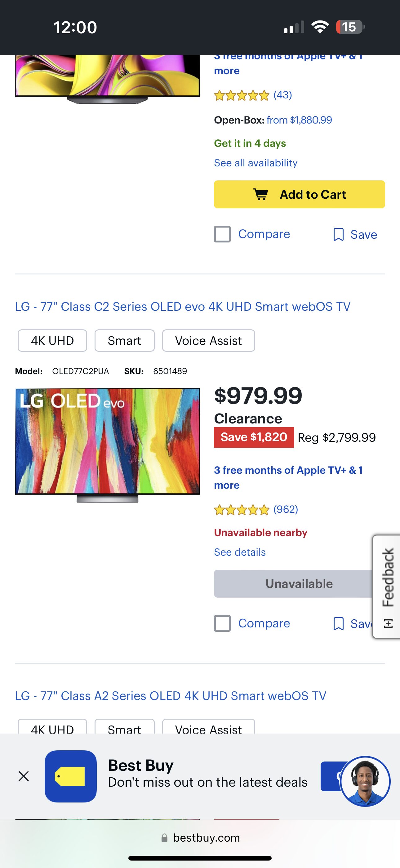
Task: Dismiss the Best Buy deals banner with the X
Action: 23,776
